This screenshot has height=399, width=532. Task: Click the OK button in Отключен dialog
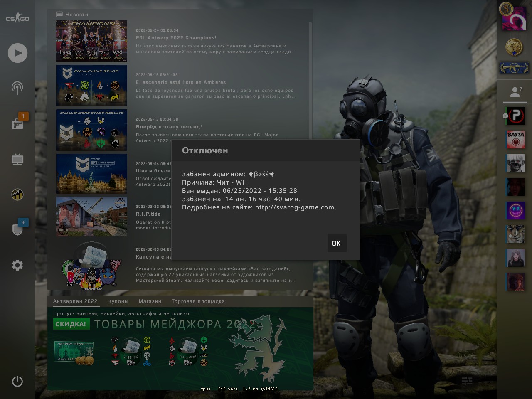[337, 243]
